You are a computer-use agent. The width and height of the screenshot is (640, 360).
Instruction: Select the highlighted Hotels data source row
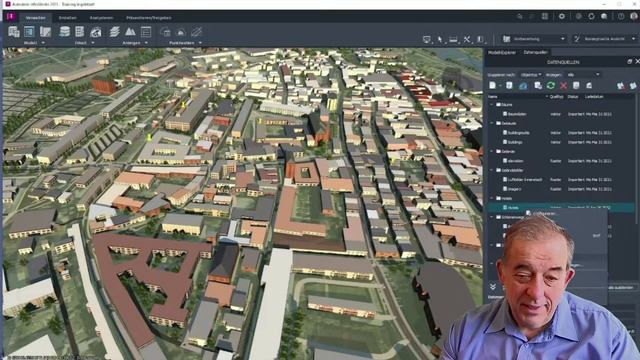click(561, 207)
